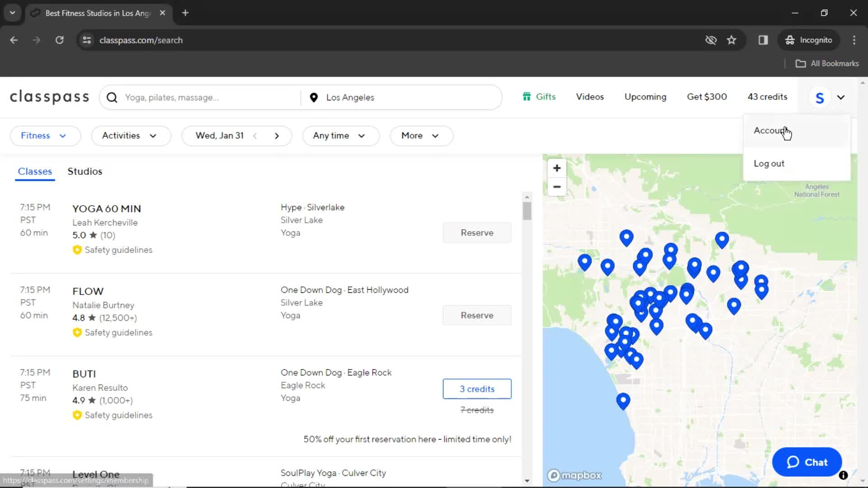Open the profile avatar S

[x=819, y=97]
